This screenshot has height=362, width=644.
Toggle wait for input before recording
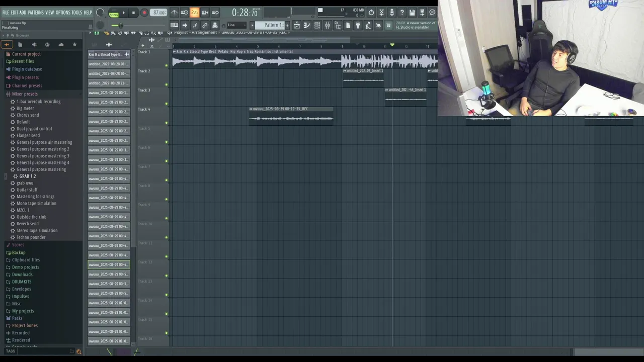[184, 13]
